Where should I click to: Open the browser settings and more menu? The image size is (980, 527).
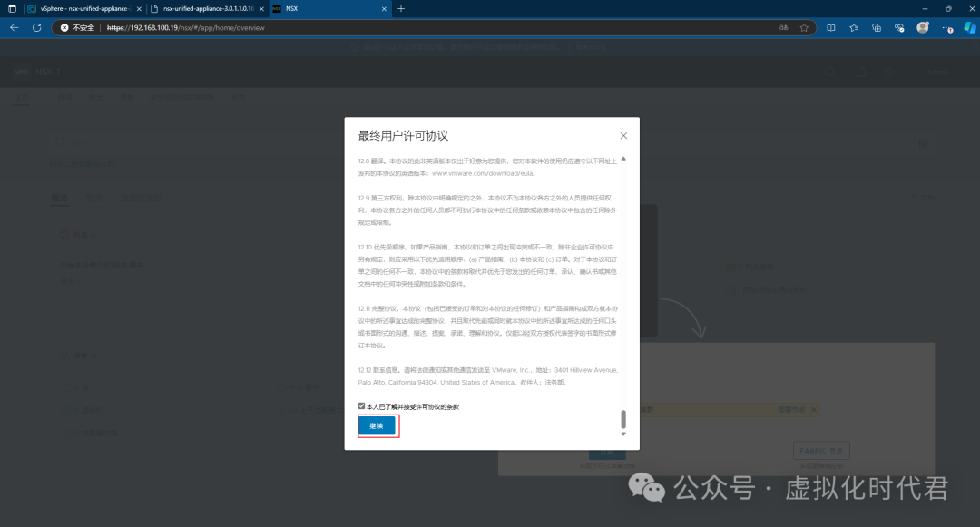[947, 27]
